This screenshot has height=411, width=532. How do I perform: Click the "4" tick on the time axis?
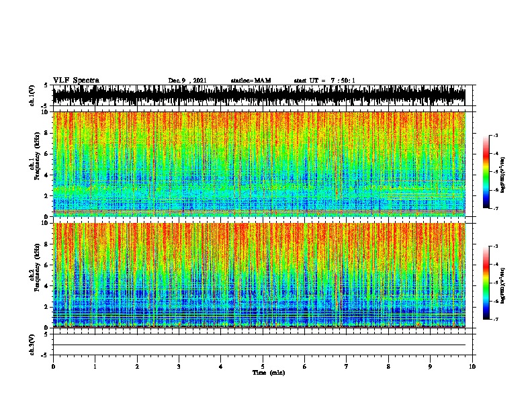coord(221,367)
